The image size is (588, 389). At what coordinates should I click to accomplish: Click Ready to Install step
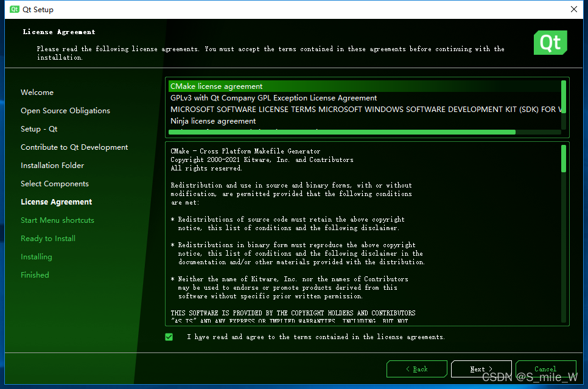[48, 239]
